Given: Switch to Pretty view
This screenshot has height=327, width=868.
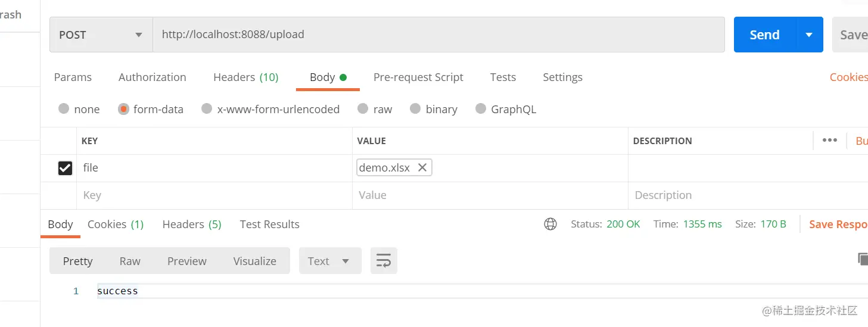Looking at the screenshot, I should [x=78, y=261].
